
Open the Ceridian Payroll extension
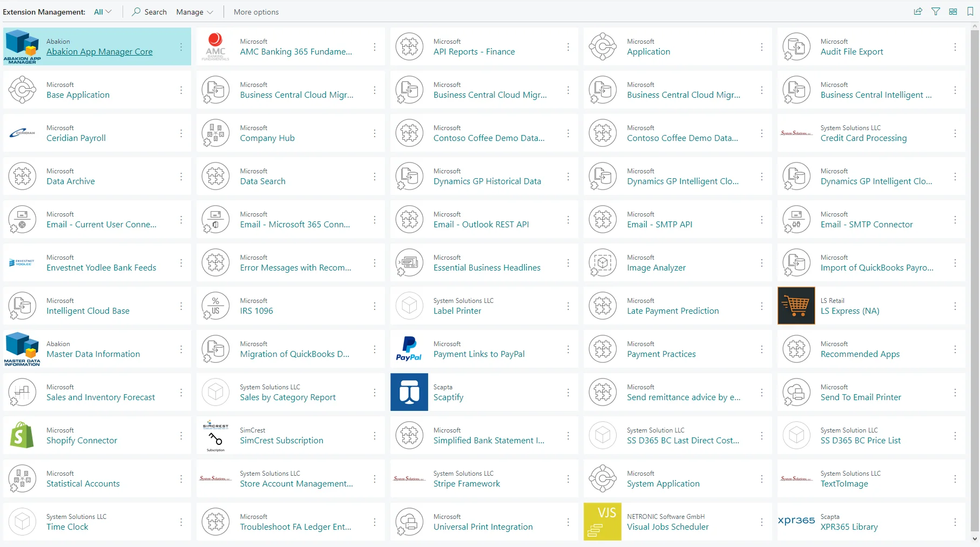(x=76, y=138)
